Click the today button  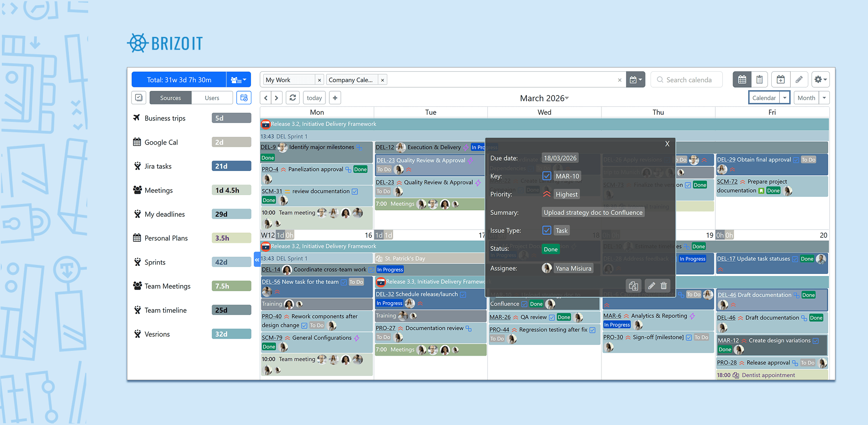point(314,98)
